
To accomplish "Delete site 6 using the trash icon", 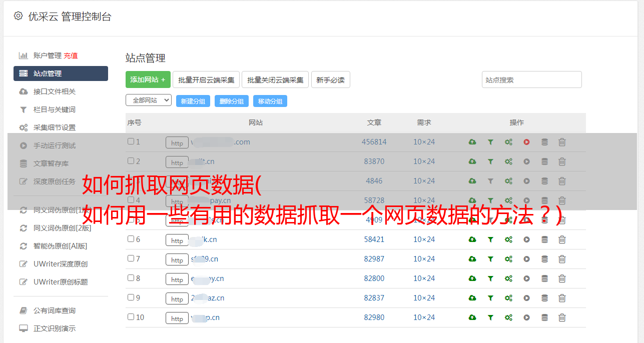I will coord(562,239).
